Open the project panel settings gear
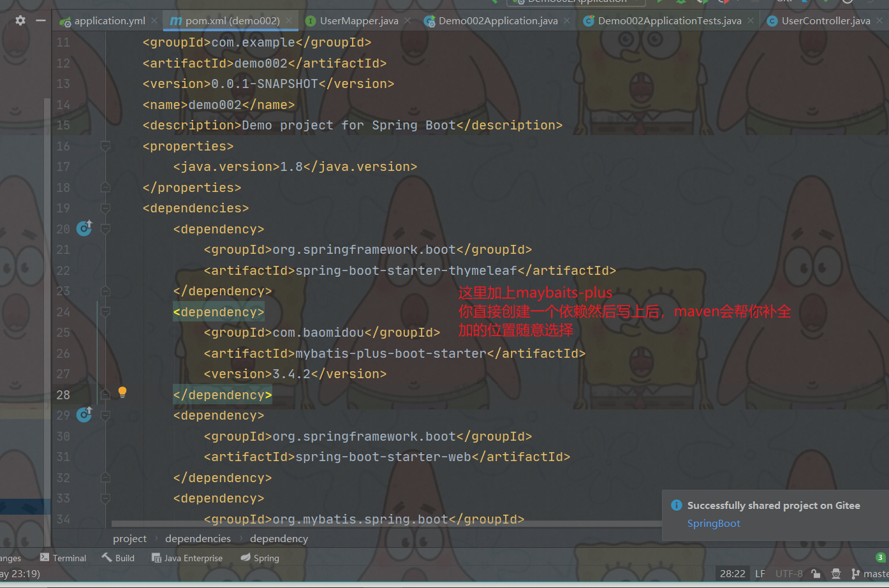 pyautogui.click(x=20, y=20)
